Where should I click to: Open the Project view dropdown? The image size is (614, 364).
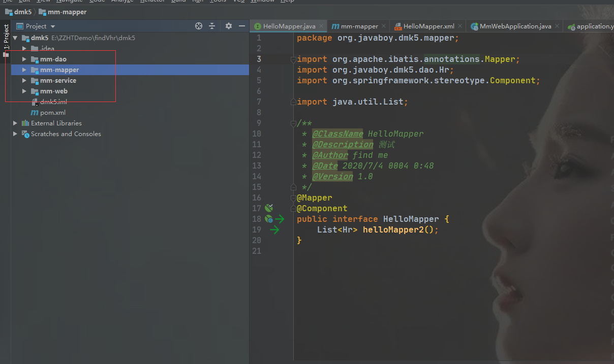[x=53, y=26]
